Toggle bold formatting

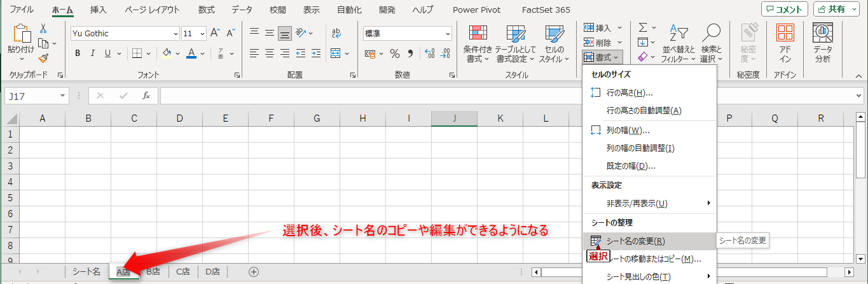(x=78, y=53)
